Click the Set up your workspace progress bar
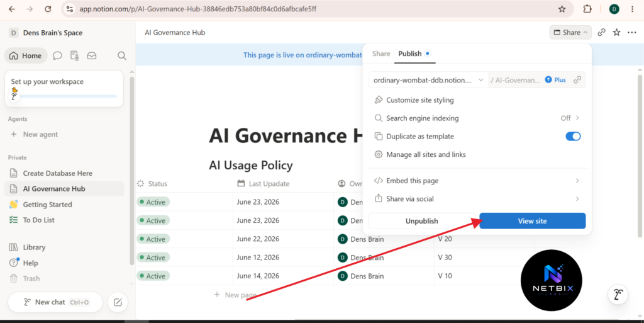Image resolution: width=644 pixels, height=323 pixels. point(68,96)
